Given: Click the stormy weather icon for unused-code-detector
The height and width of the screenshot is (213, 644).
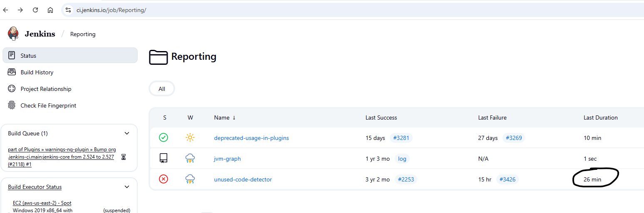Looking at the screenshot, I should pos(190,179).
